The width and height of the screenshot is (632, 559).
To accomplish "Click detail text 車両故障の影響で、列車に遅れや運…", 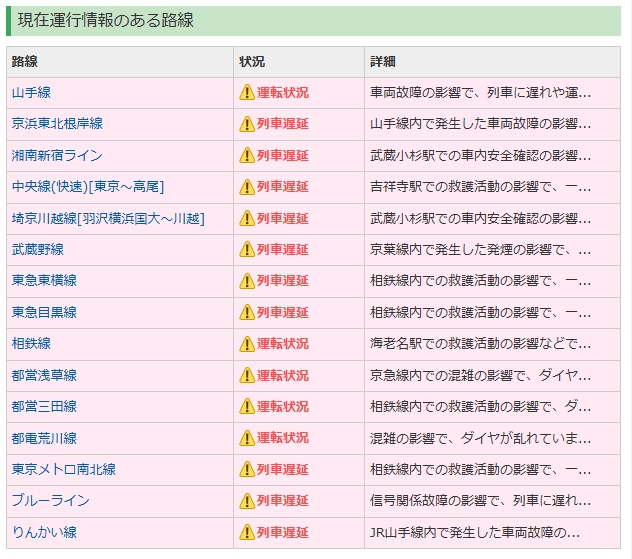I will 480,93.
